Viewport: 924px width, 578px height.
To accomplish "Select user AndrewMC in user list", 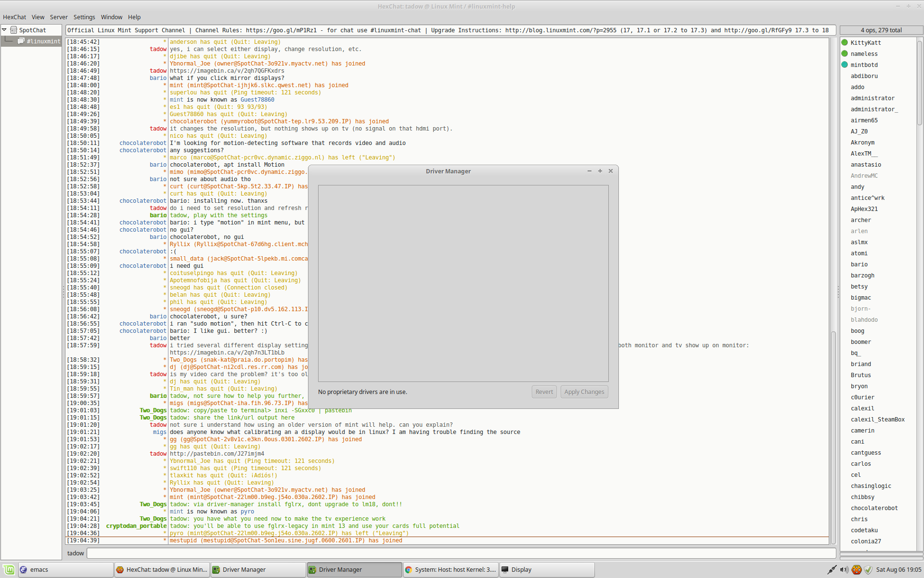I will (864, 175).
